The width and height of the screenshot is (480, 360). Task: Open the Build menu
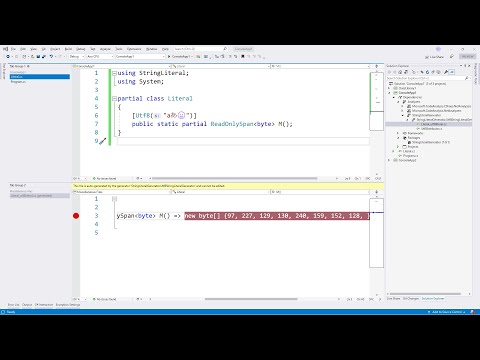pyautogui.click(x=68, y=49)
